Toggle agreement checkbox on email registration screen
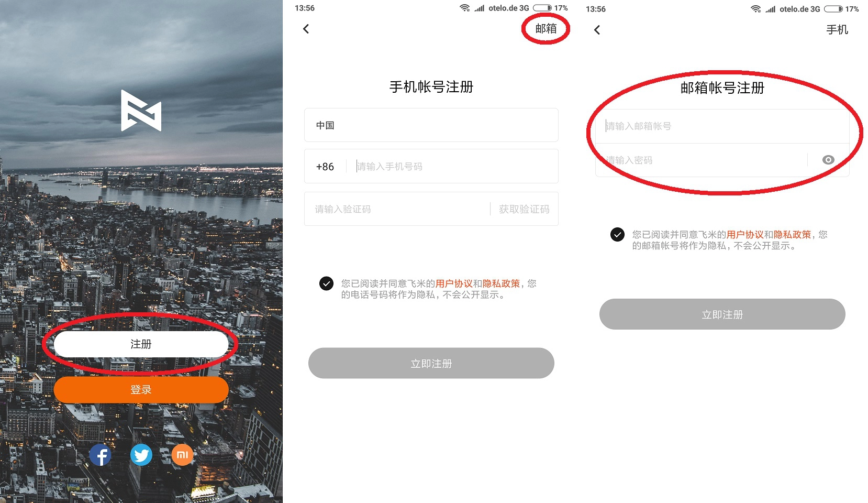The image size is (868, 503). [x=617, y=234]
